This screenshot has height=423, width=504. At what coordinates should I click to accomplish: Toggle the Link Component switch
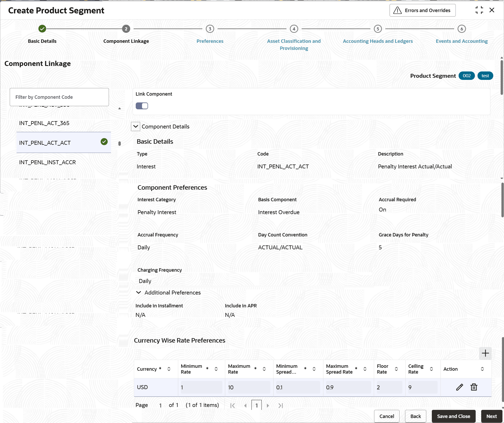[142, 106]
